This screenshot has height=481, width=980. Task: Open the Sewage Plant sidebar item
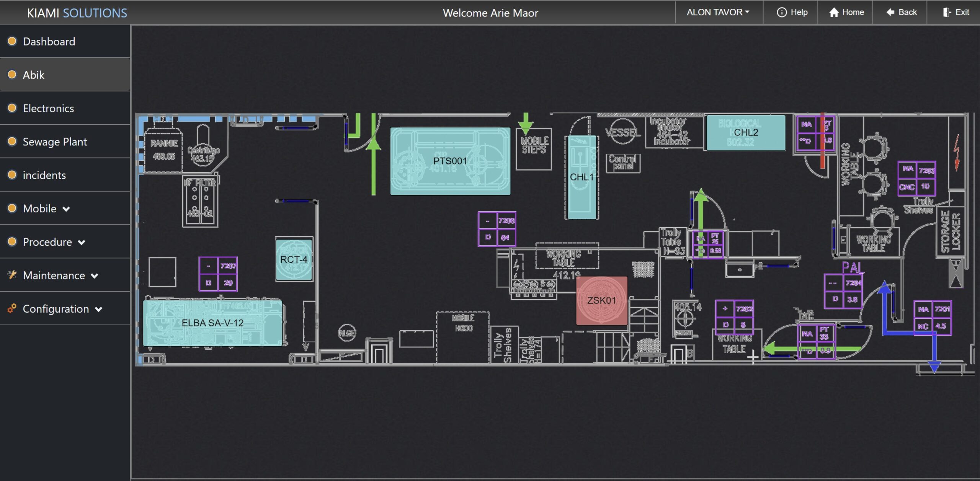tap(55, 142)
